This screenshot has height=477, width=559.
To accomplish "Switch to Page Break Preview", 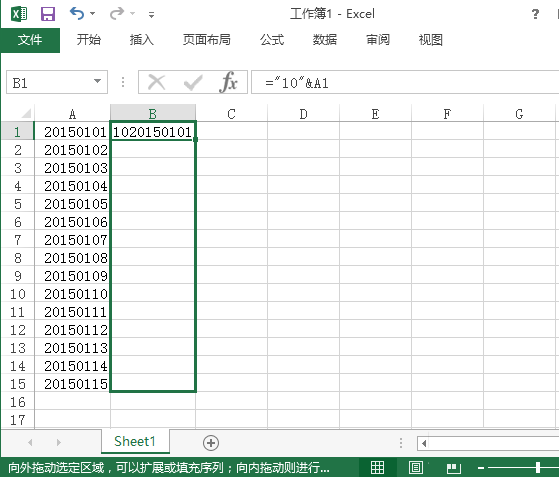I will coord(453,467).
